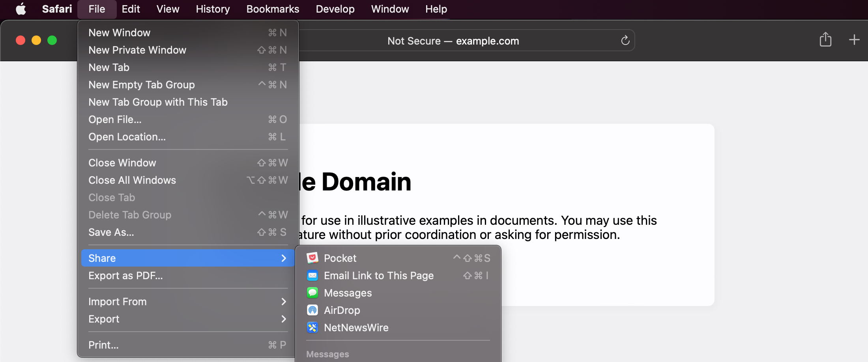
Task: Choose Close Window in the File menu
Action: tap(188, 163)
